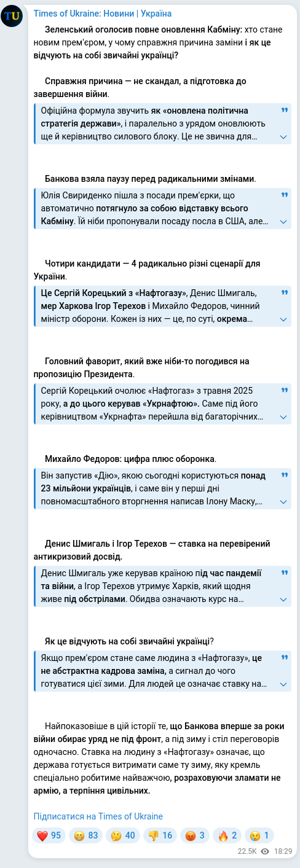The width and height of the screenshot is (300, 868).
Task: Click heading Банкова взяла паузу перед радикальними змінами
Action: click(151, 179)
